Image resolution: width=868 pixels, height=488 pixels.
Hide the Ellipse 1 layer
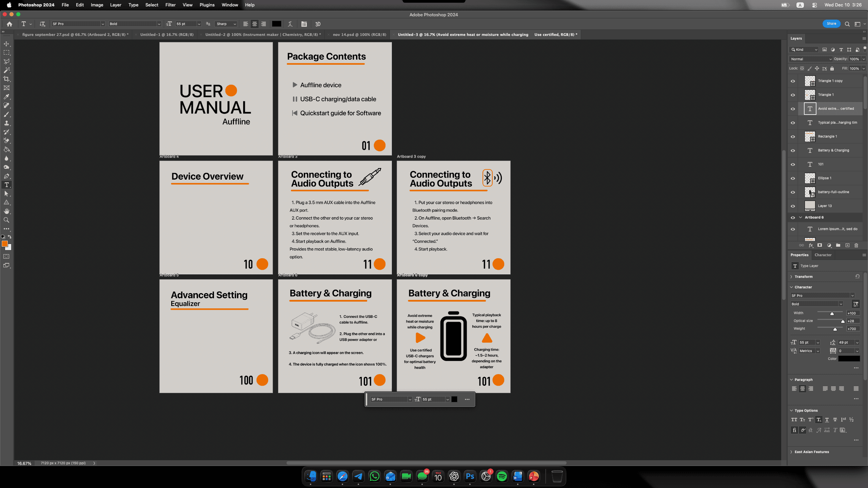(793, 178)
